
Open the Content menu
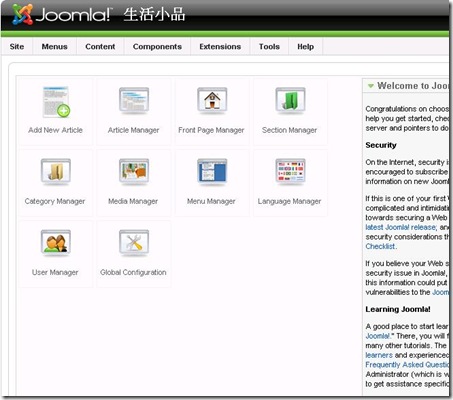100,47
